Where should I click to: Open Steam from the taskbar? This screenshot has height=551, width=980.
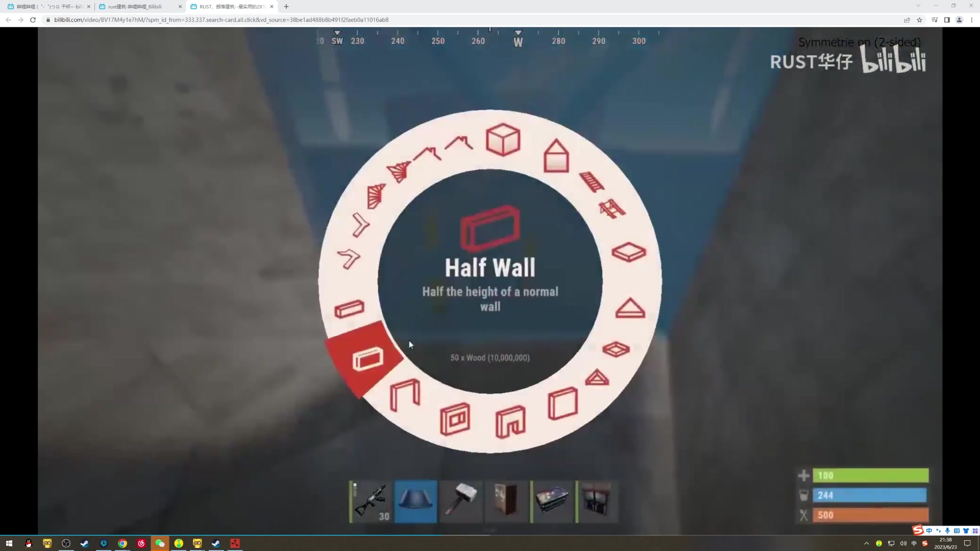pos(85,543)
